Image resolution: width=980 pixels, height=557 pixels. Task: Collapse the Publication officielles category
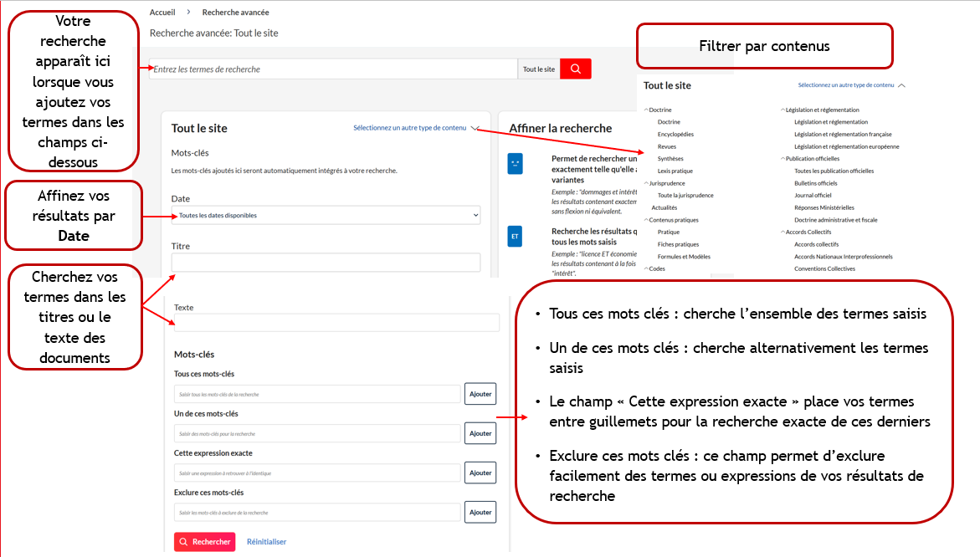pyautogui.click(x=782, y=159)
